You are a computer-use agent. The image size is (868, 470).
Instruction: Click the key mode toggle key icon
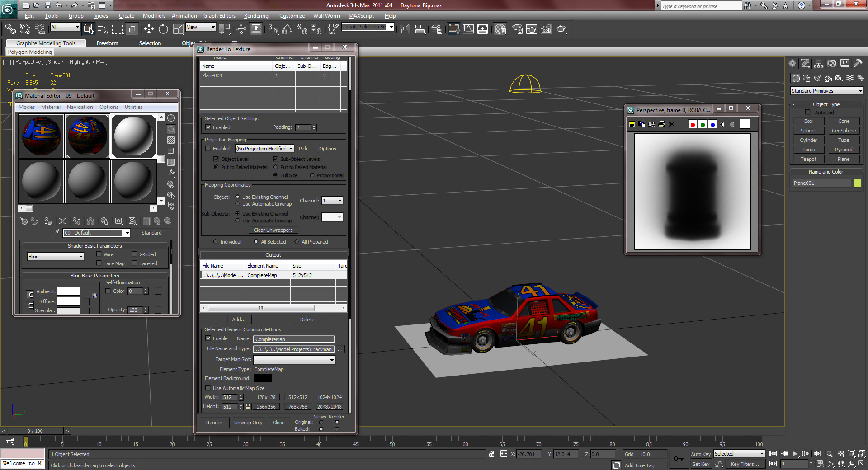(x=679, y=459)
